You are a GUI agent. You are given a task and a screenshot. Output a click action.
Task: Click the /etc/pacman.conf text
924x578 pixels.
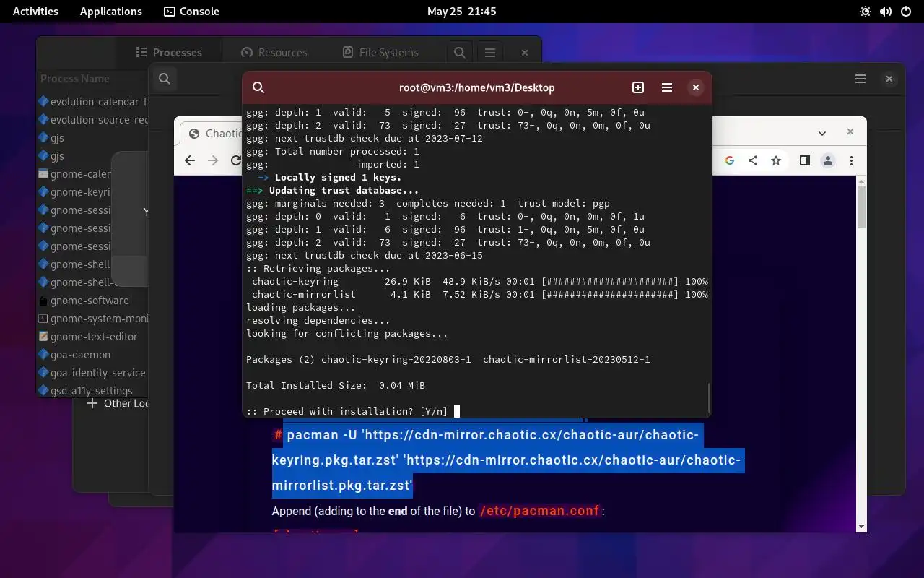click(x=540, y=511)
